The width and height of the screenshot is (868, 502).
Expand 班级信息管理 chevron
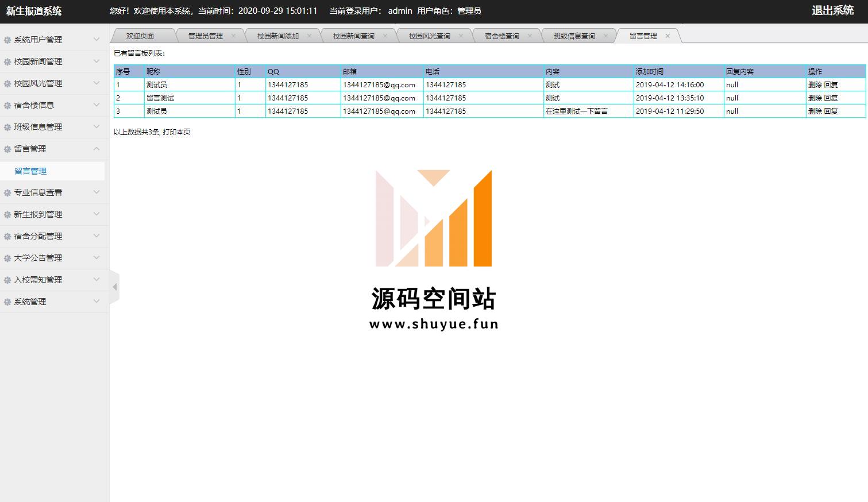pyautogui.click(x=97, y=126)
